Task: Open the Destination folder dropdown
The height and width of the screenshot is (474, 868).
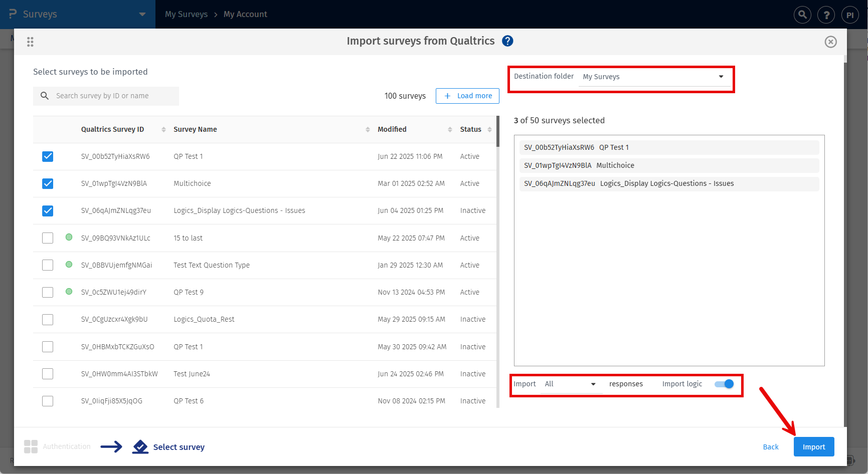Action: click(653, 77)
